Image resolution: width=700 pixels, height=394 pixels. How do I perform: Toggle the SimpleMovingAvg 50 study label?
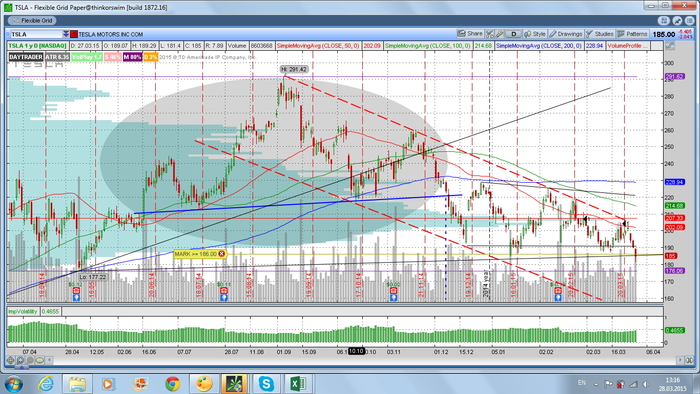pos(318,46)
